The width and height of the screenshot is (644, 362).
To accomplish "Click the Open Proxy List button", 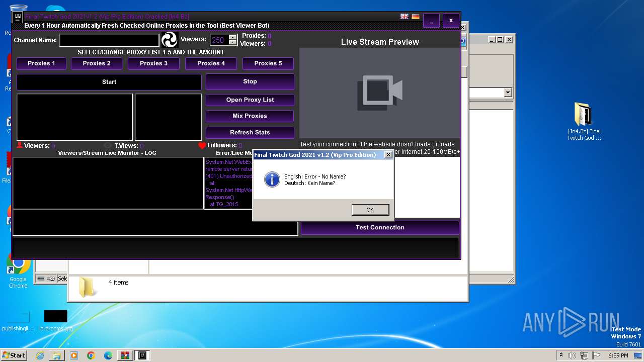I will point(250,100).
